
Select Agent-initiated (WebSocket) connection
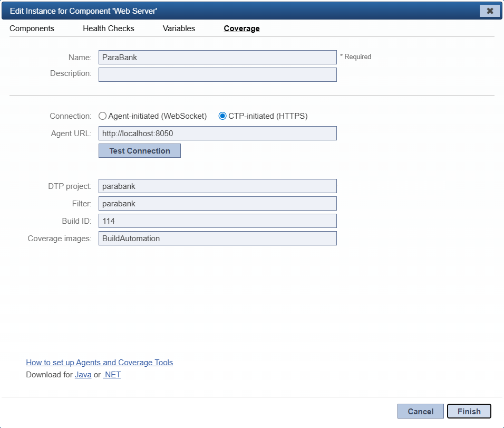coord(102,116)
